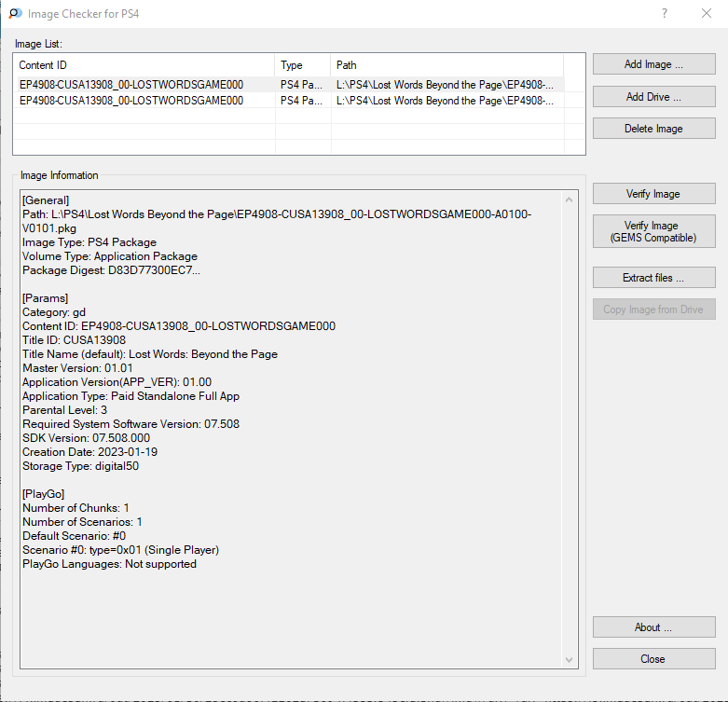This screenshot has width=728, height=702.
Task: Click the 'Image Type: PS4 Package' line
Action: (x=89, y=242)
